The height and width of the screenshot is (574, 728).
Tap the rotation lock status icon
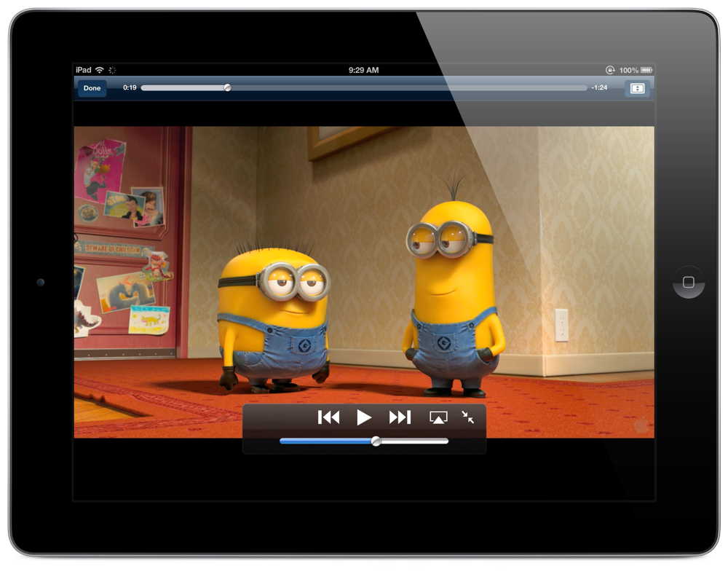[610, 70]
